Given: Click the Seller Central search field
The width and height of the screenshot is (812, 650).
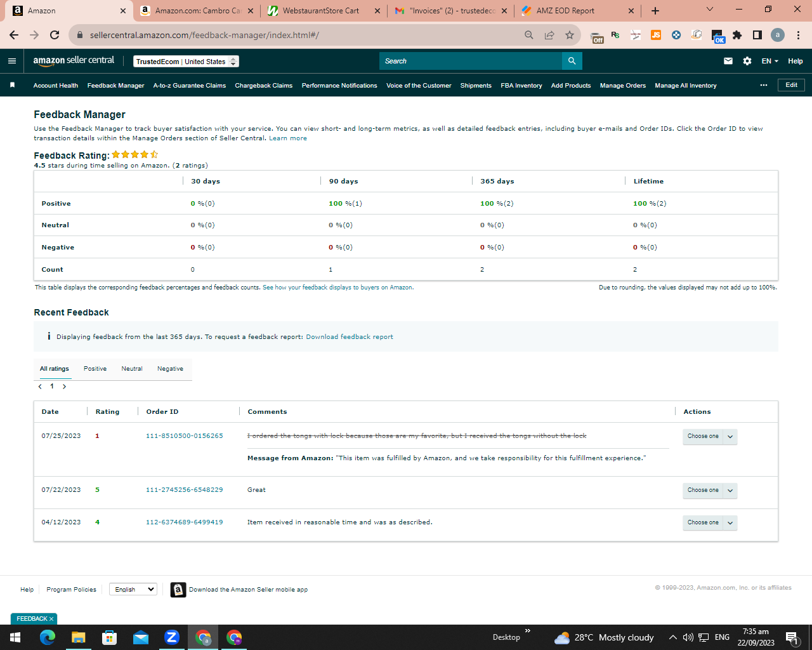Looking at the screenshot, I should point(470,61).
